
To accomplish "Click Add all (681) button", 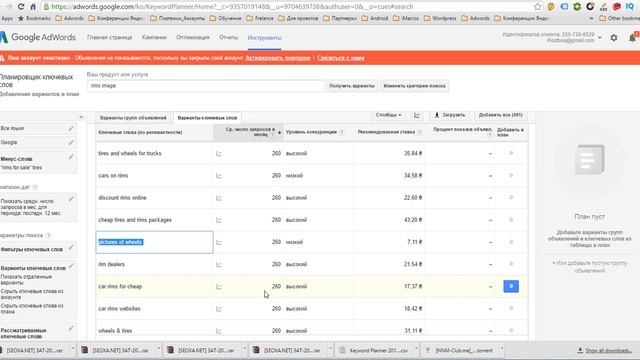I will (x=500, y=115).
